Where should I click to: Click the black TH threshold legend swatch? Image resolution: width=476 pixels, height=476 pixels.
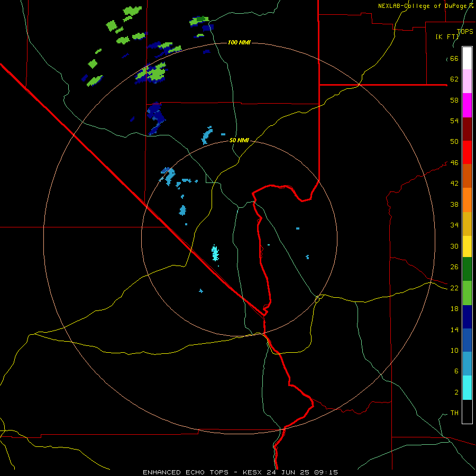[x=467, y=411]
